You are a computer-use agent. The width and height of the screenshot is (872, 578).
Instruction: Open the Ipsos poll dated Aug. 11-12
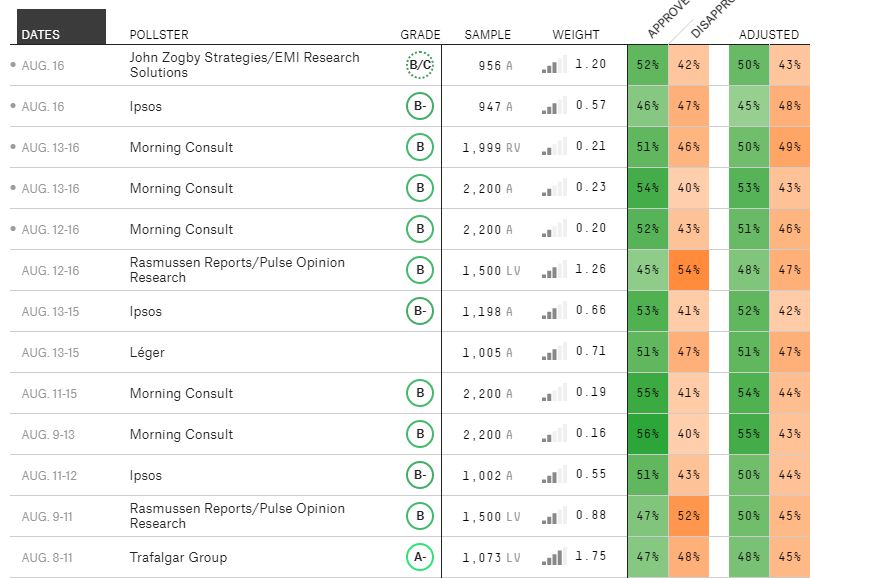point(146,476)
